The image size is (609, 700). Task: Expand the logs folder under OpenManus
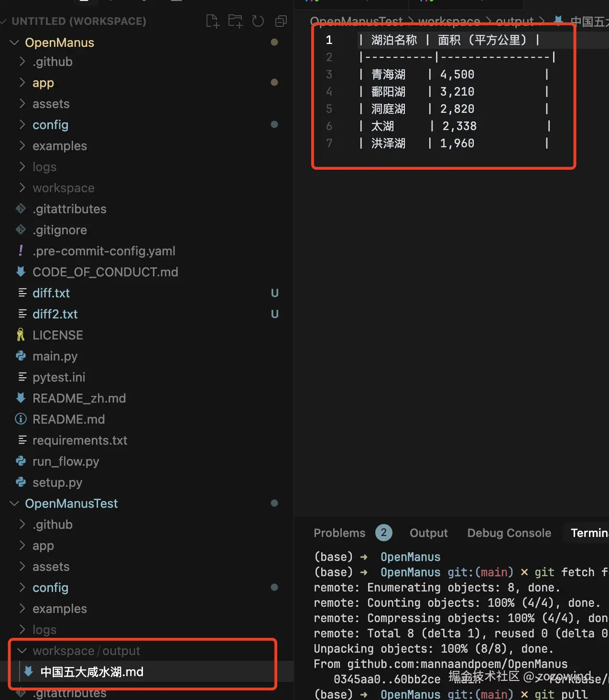point(22,167)
